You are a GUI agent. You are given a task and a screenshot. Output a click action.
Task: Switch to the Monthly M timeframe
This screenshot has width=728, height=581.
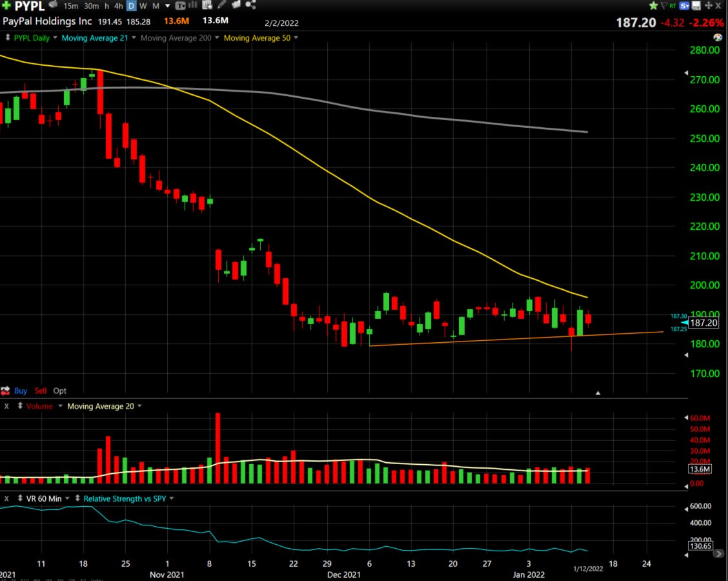coord(156,6)
